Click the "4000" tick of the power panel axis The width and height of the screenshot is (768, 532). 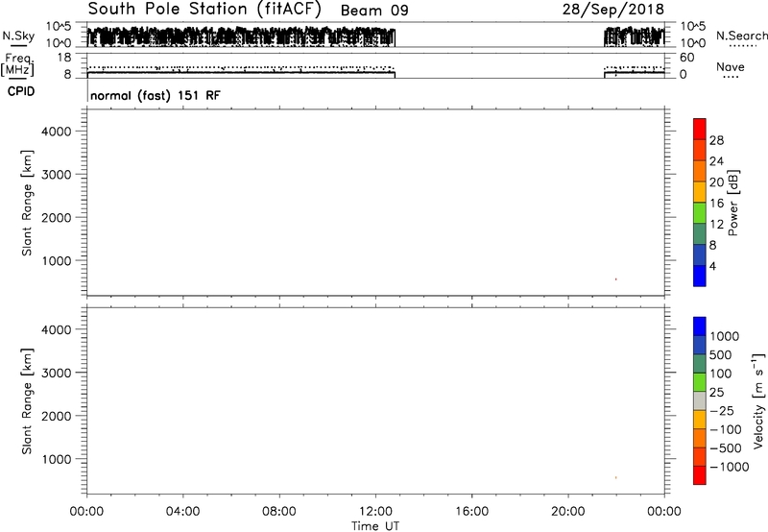pyautogui.click(x=57, y=132)
